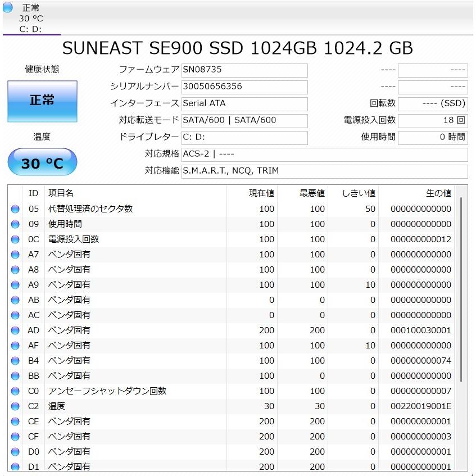The width and height of the screenshot is (476, 476).
Task: Click the 最悪値 column header
Action: click(x=302, y=193)
